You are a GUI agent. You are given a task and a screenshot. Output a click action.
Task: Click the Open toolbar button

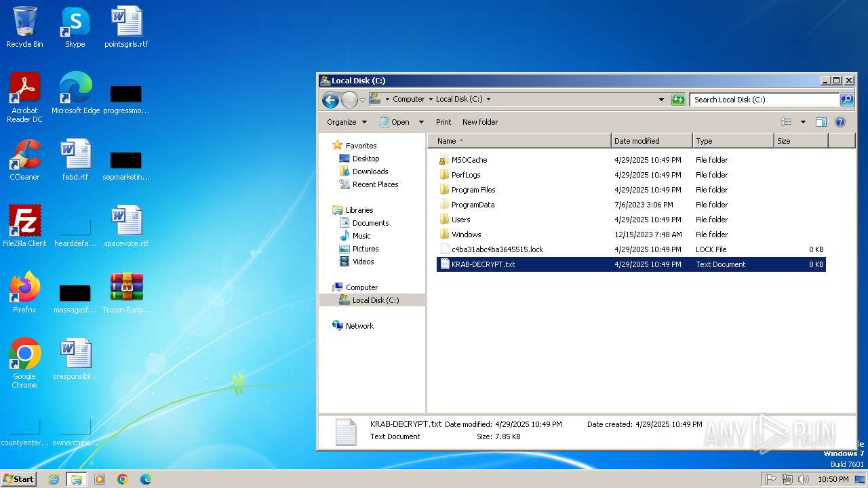tap(395, 122)
